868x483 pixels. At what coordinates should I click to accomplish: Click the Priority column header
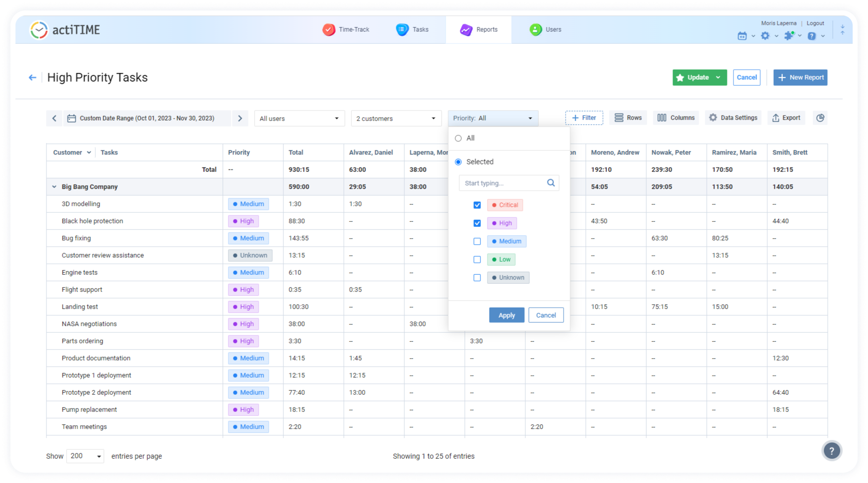[239, 152]
